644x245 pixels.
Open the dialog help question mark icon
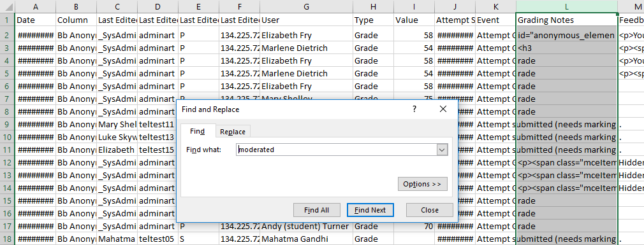414,109
